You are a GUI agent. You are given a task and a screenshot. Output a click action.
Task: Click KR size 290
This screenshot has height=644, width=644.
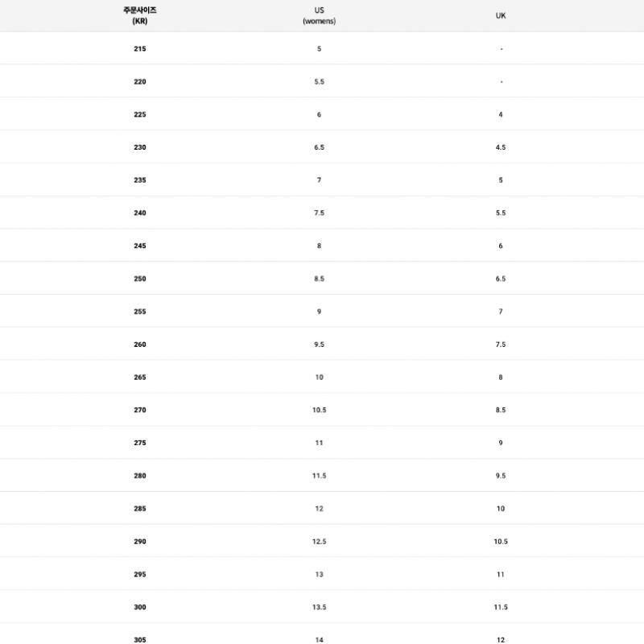coord(140,542)
